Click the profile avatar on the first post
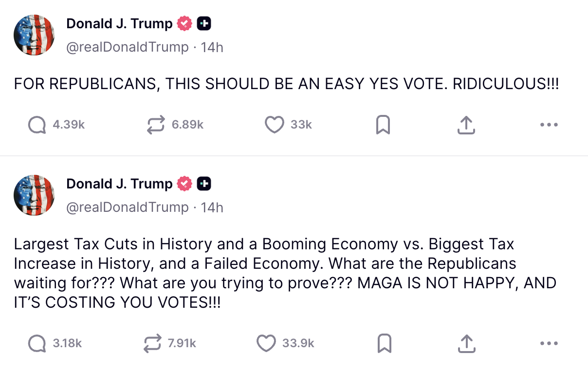 34,35
